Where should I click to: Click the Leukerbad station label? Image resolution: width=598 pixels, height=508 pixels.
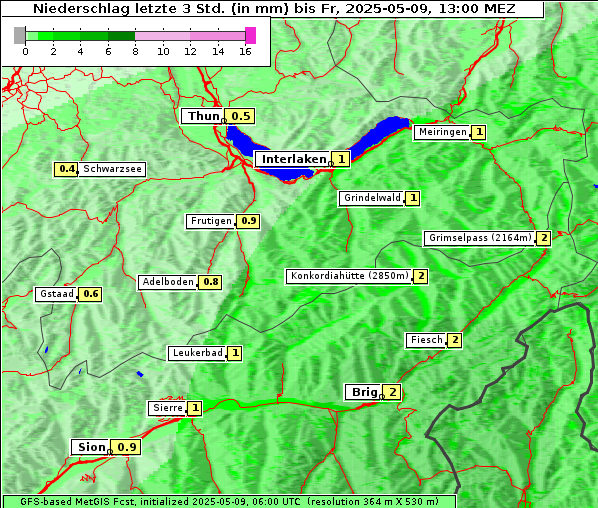tap(198, 354)
